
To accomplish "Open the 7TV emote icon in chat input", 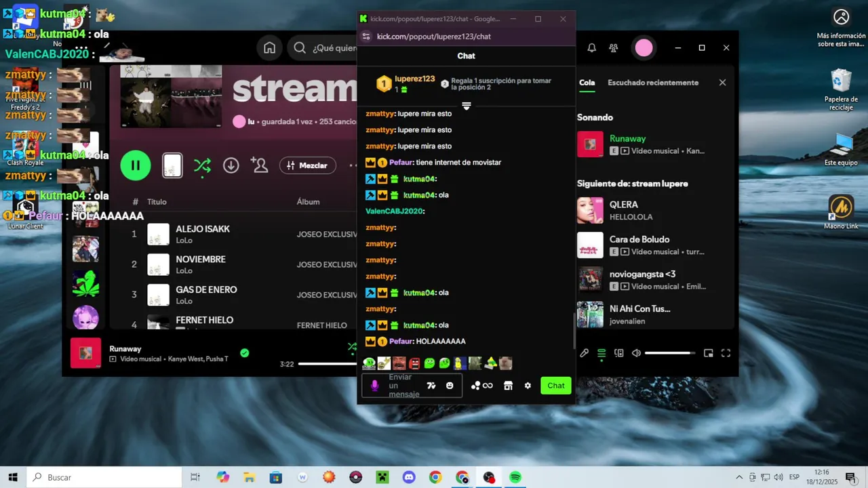I will point(431,386).
